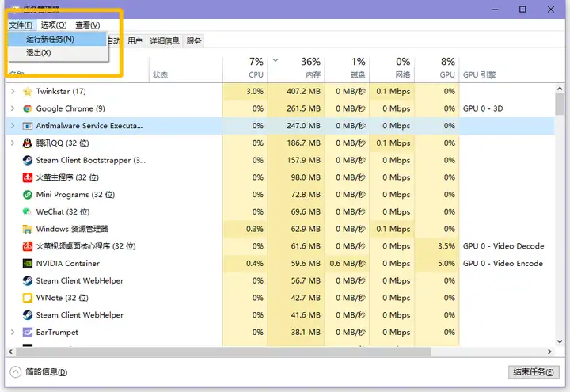The height and width of the screenshot is (392, 570).
Task: Click horizontal scrollbar left arrow
Action: (x=10, y=352)
